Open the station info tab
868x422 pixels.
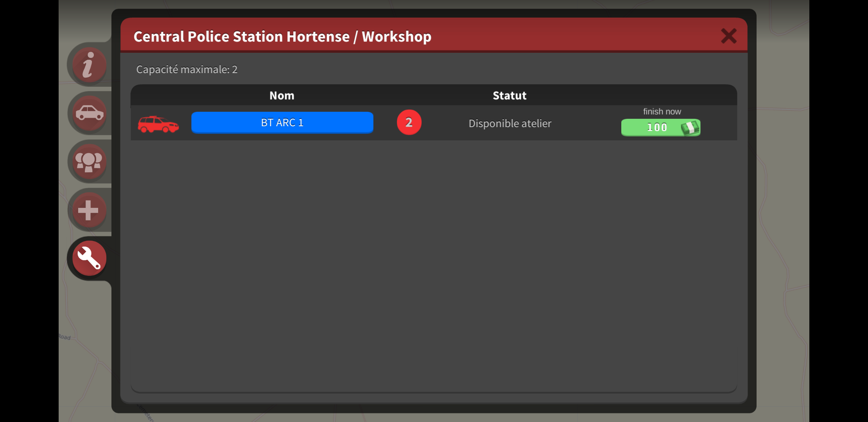[x=89, y=65]
